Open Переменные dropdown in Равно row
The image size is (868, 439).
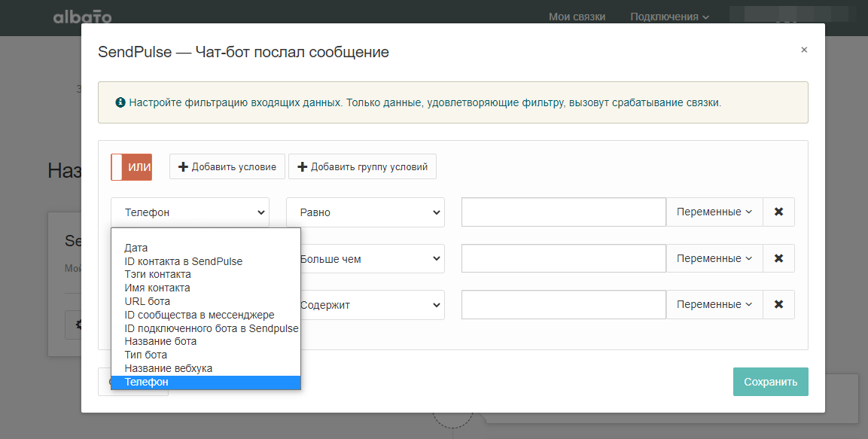tap(714, 212)
